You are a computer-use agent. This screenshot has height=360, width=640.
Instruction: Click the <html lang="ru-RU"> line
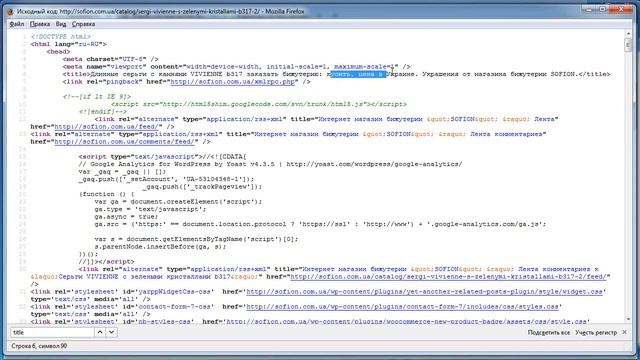click(68, 44)
